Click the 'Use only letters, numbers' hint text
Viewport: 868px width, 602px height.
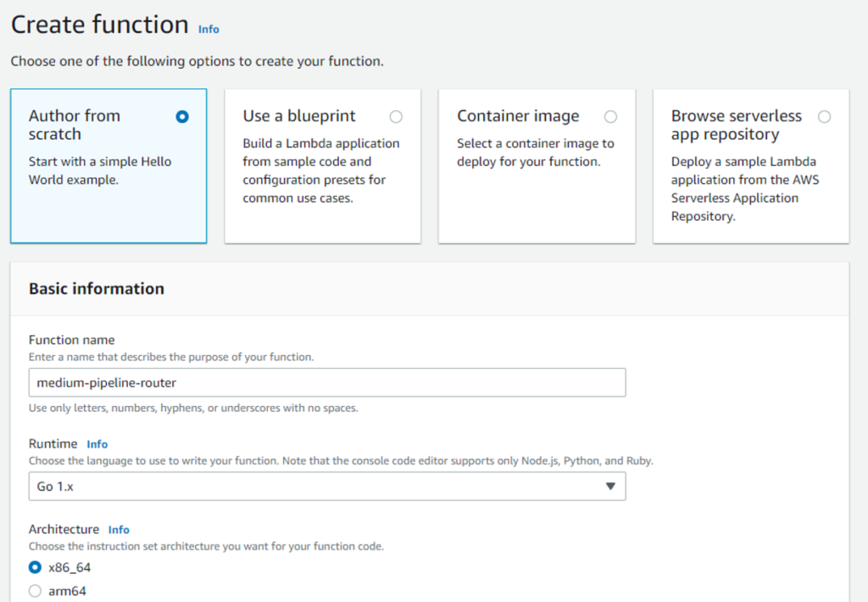(193, 408)
